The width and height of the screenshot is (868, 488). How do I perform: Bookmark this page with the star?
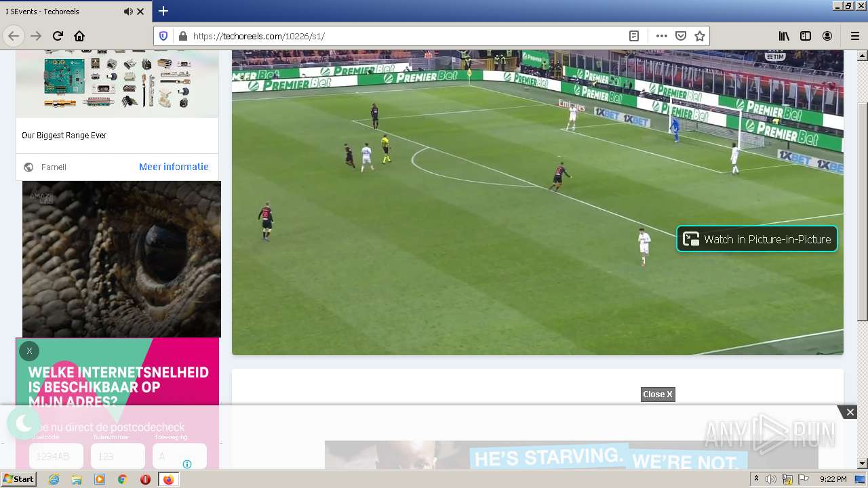point(700,36)
